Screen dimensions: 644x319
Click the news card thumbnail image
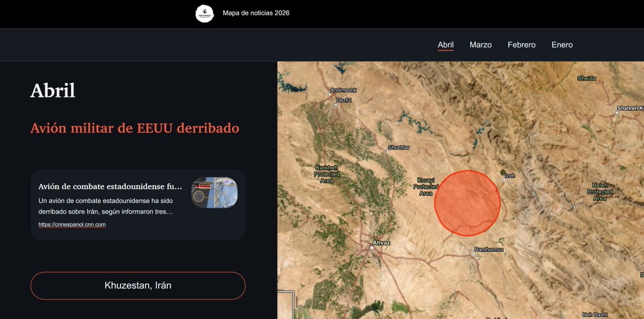[214, 192]
